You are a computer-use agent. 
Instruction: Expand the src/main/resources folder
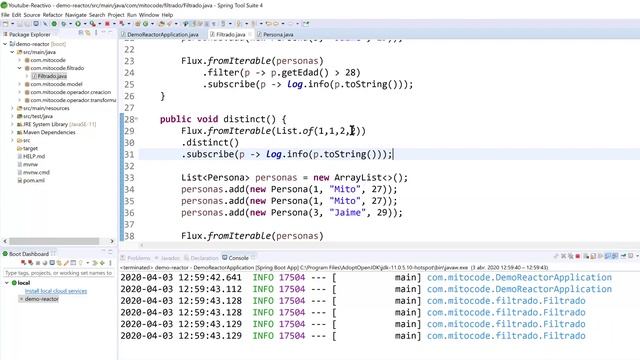point(12,108)
